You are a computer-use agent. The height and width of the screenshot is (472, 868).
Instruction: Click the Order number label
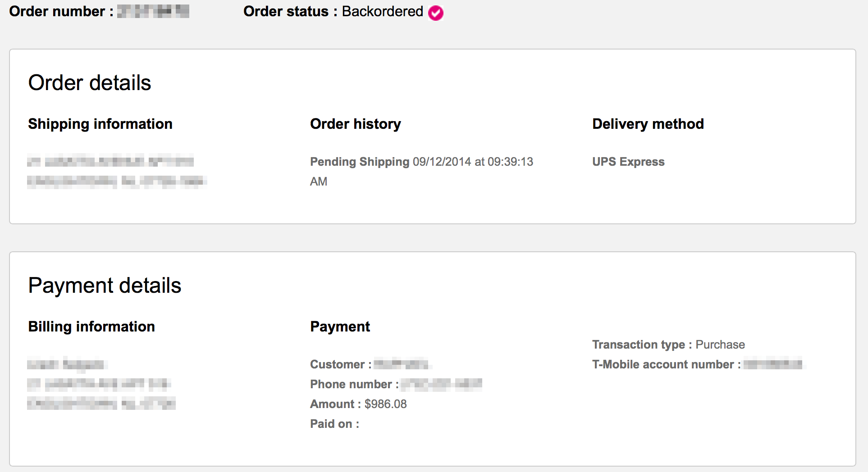pyautogui.click(x=57, y=11)
